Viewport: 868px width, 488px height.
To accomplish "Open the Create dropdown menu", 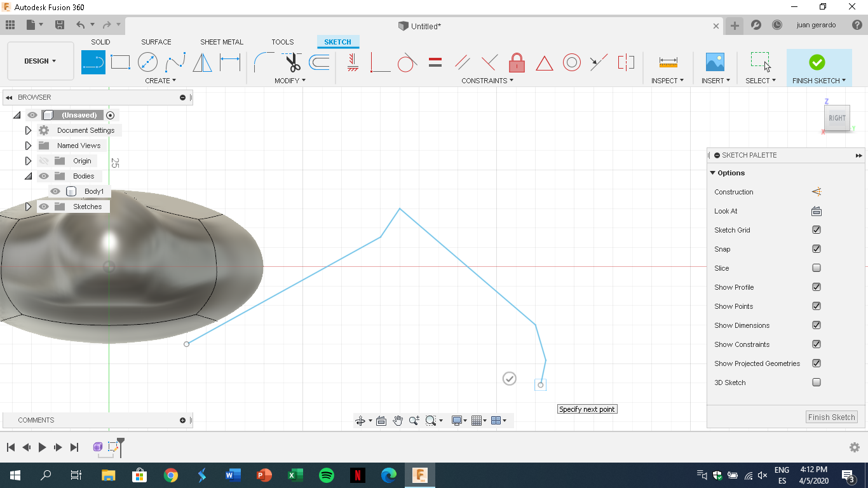I will coord(160,81).
